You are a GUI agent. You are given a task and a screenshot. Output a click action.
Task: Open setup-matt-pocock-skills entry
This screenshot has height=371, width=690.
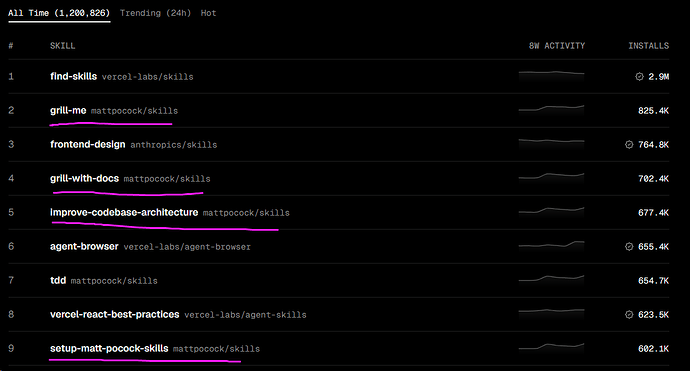click(109, 348)
